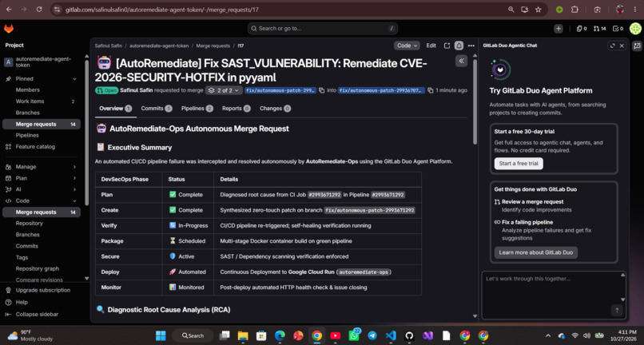Click Start a free trial button
644x345 pixels.
(519, 164)
